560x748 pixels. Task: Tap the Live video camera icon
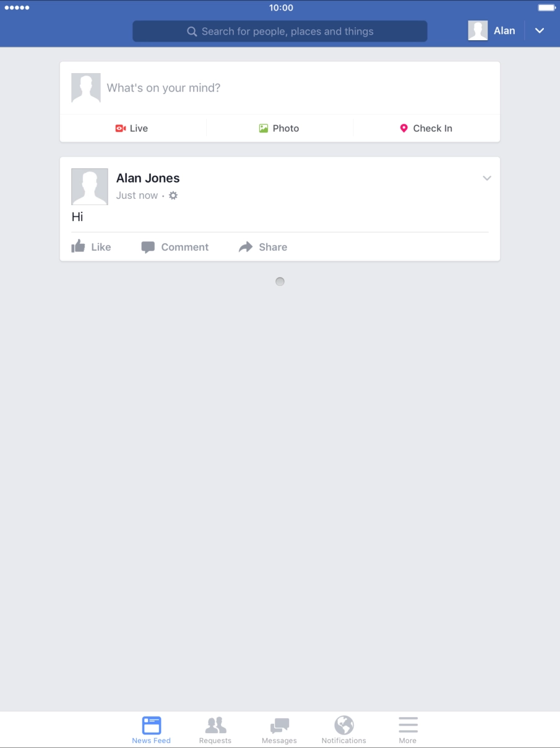click(121, 128)
